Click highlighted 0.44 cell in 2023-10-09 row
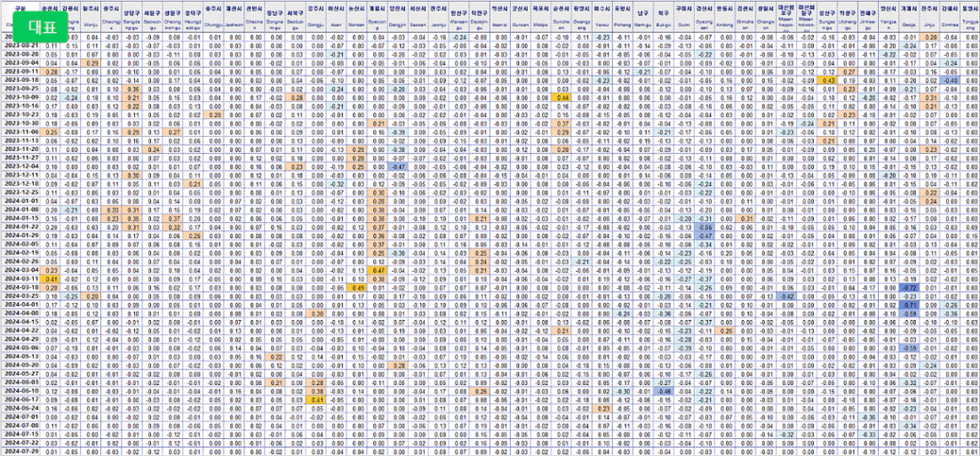Viewport: 980px width, 456px height. pyautogui.click(x=560, y=98)
